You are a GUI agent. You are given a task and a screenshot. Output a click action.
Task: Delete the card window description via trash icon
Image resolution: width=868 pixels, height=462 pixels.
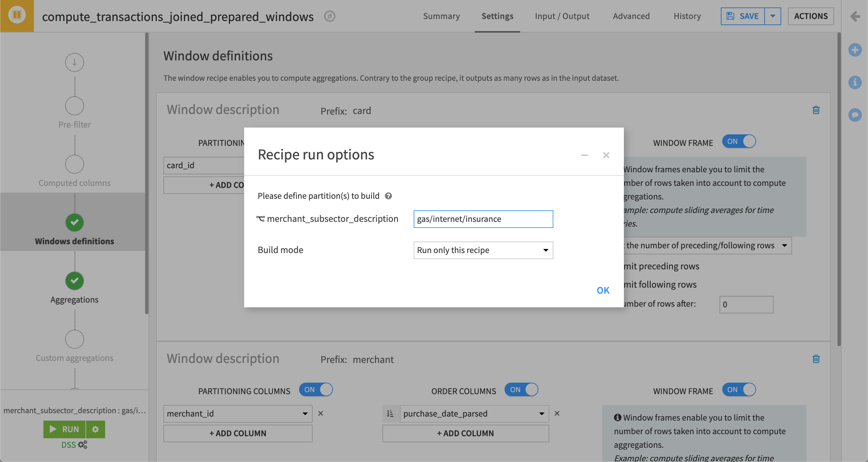[x=816, y=110]
